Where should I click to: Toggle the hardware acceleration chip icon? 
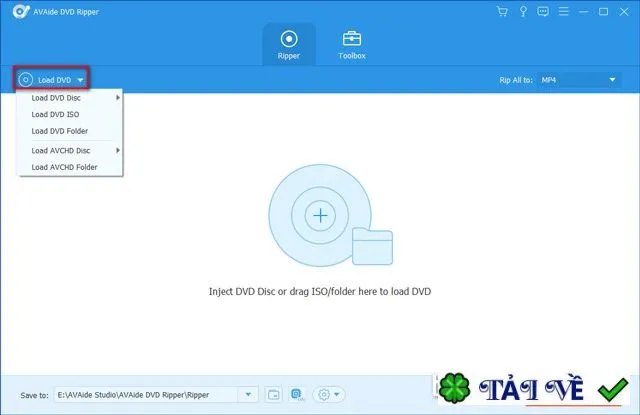click(297, 395)
